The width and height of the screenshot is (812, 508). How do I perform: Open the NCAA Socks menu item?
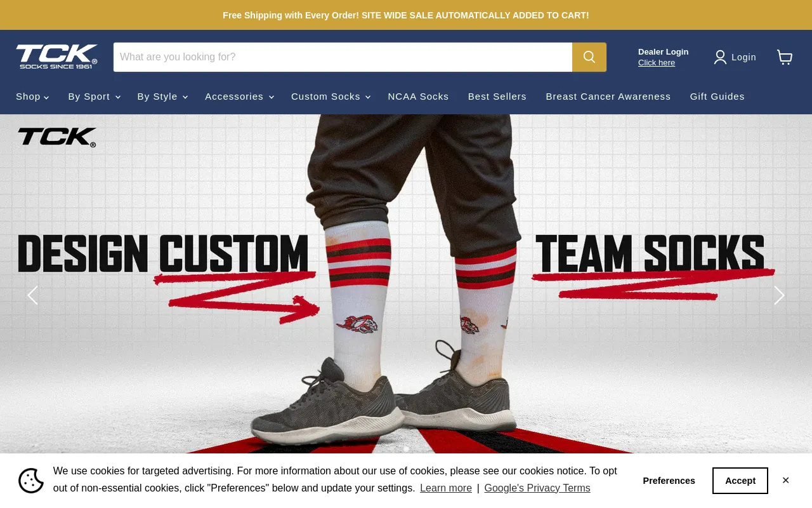[x=418, y=97]
